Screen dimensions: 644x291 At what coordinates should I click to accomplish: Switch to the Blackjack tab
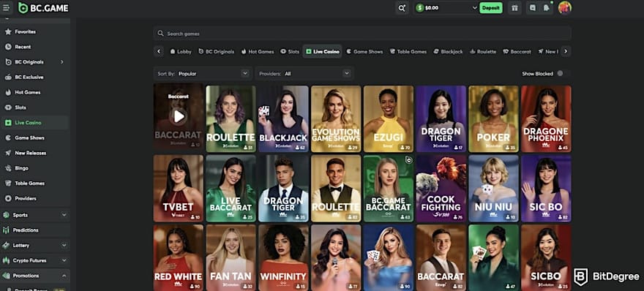click(x=448, y=52)
